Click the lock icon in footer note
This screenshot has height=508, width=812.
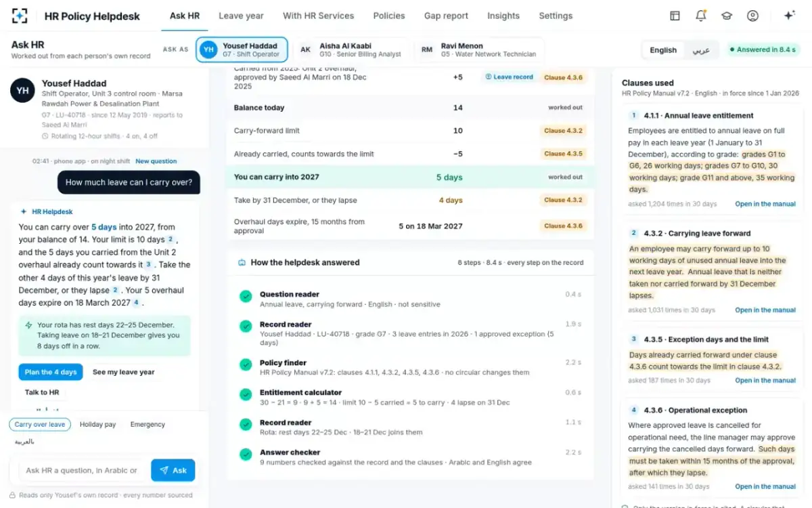[12, 495]
